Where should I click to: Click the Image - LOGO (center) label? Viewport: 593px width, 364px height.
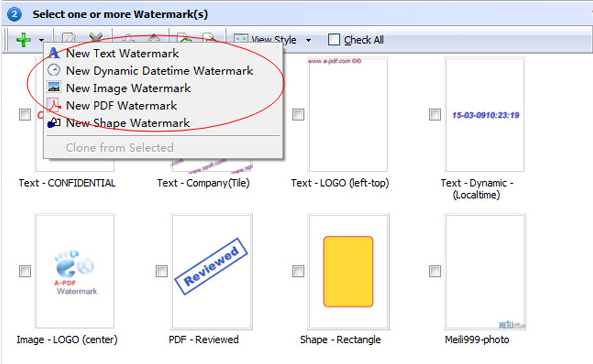pyautogui.click(x=67, y=340)
